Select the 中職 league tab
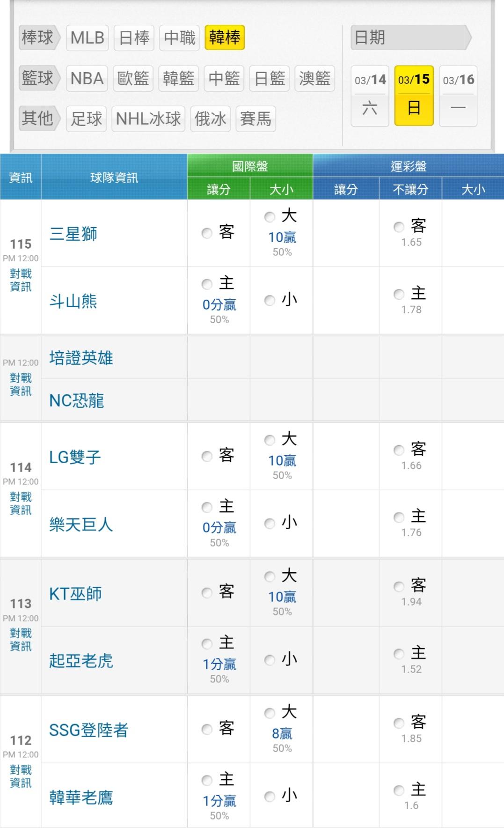Viewport: 504px width, 835px height. [x=179, y=37]
